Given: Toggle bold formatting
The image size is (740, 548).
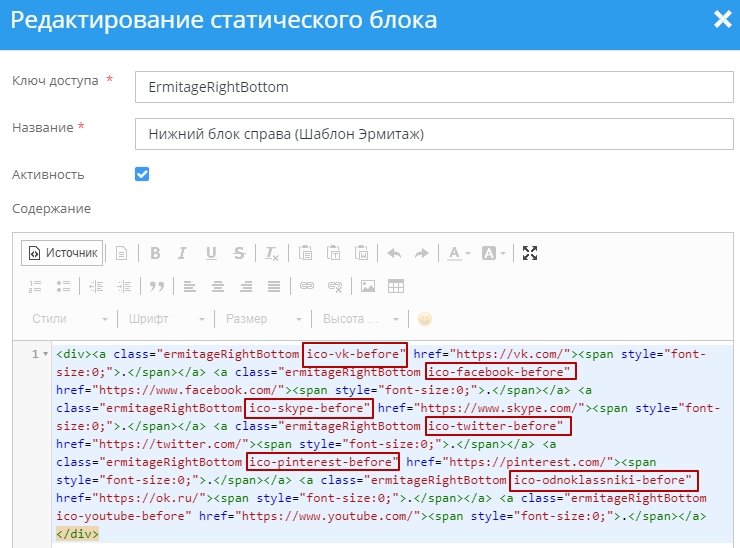Looking at the screenshot, I should (x=155, y=253).
